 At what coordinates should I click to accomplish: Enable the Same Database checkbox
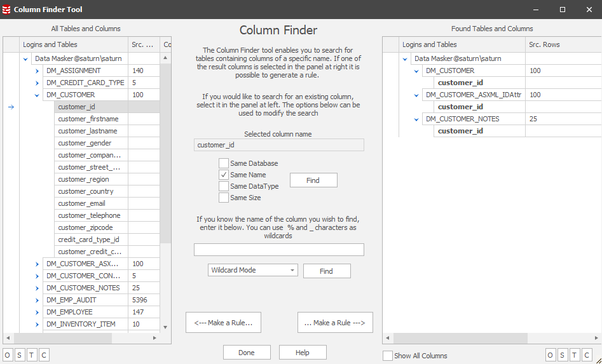pyautogui.click(x=224, y=163)
